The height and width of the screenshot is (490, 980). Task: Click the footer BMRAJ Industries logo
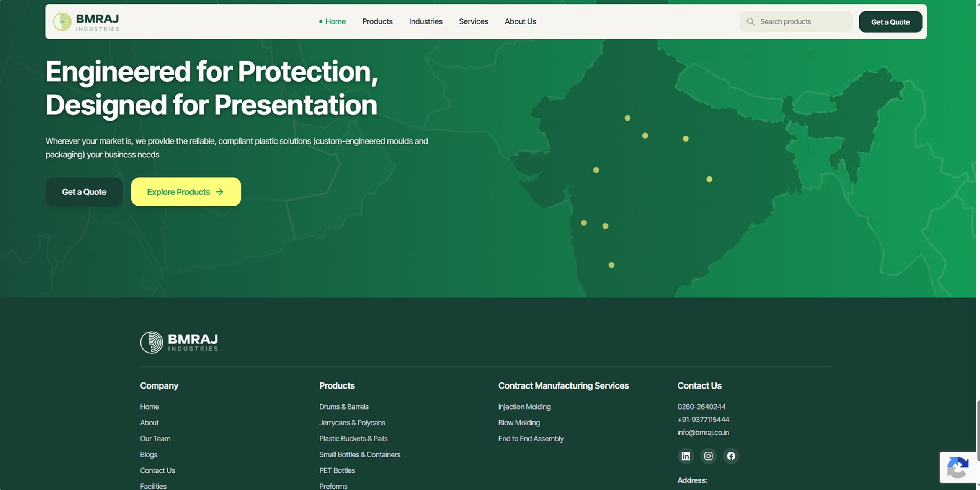click(x=179, y=342)
